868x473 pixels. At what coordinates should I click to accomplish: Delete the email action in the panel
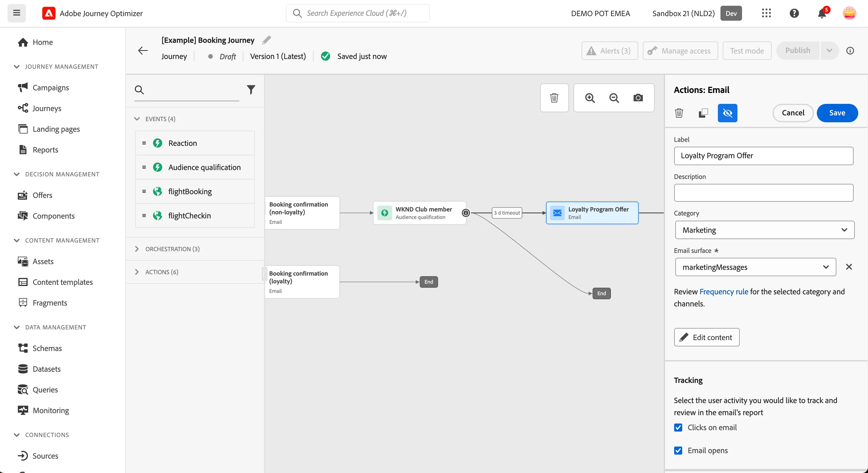[679, 113]
